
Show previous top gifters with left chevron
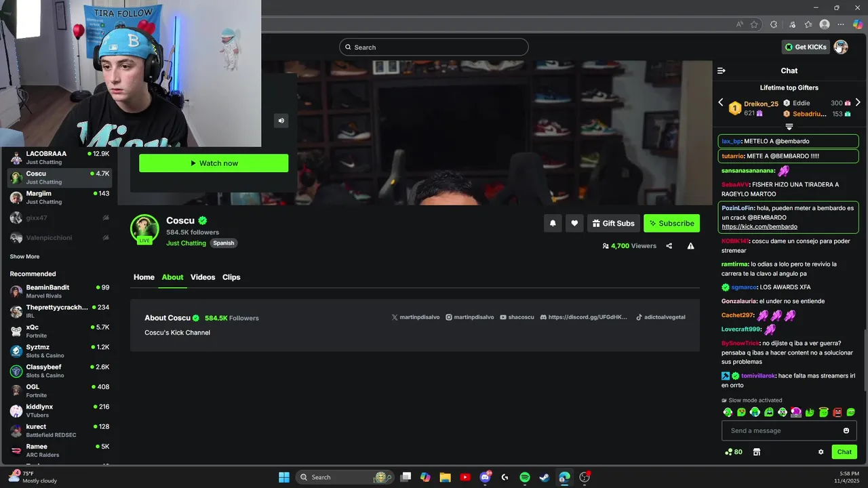721,103
